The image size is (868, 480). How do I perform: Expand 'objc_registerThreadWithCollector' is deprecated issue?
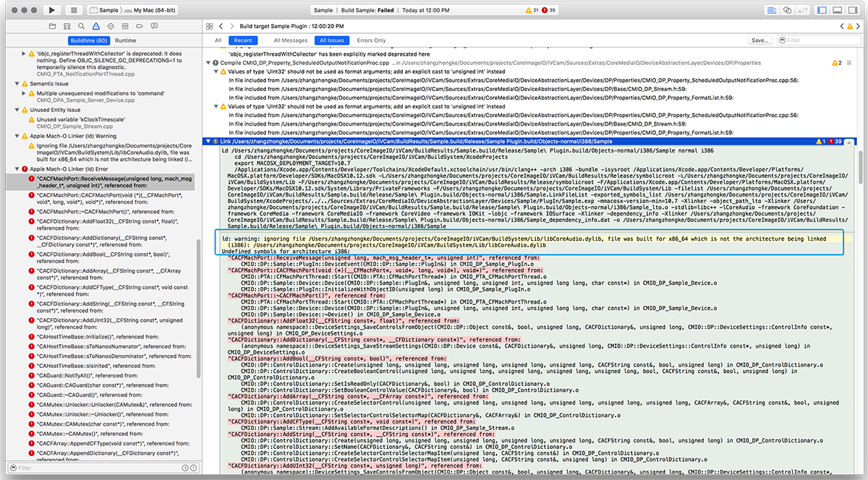23,55
